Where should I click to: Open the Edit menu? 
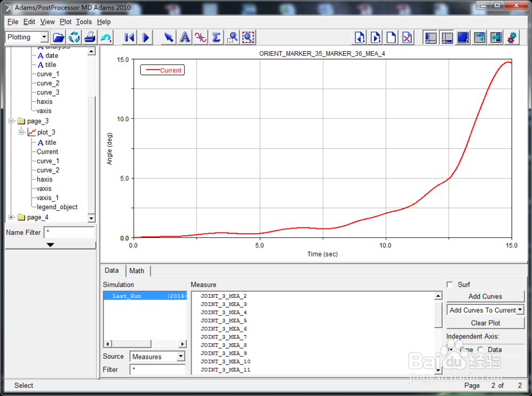(x=29, y=22)
